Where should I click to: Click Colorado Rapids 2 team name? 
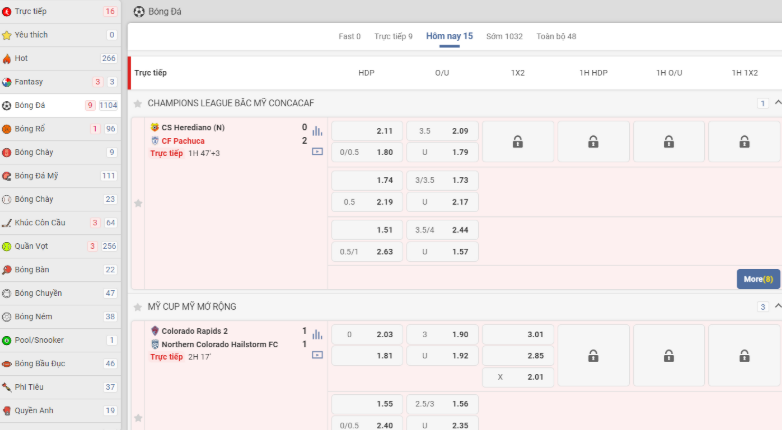pyautogui.click(x=195, y=331)
